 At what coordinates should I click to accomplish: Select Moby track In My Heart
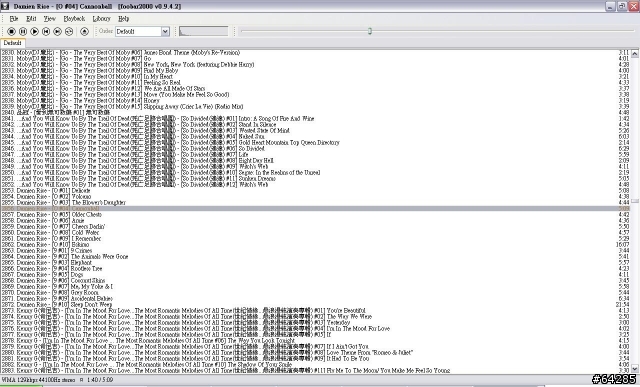point(315,77)
